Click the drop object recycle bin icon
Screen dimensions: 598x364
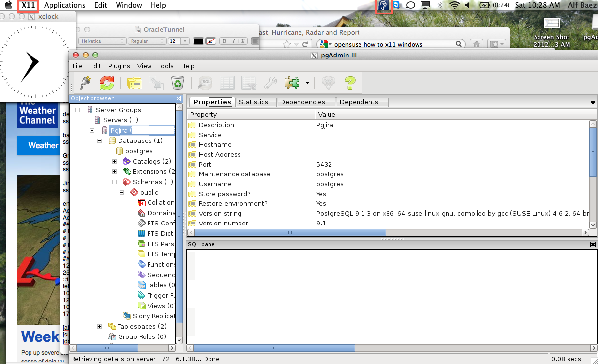[x=178, y=83]
